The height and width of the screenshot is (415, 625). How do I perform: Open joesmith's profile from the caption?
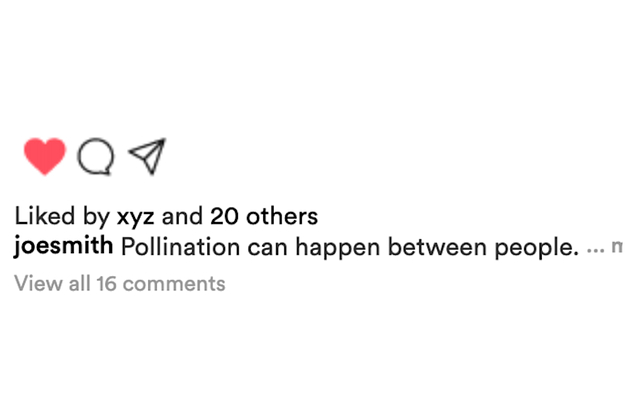[x=64, y=246]
